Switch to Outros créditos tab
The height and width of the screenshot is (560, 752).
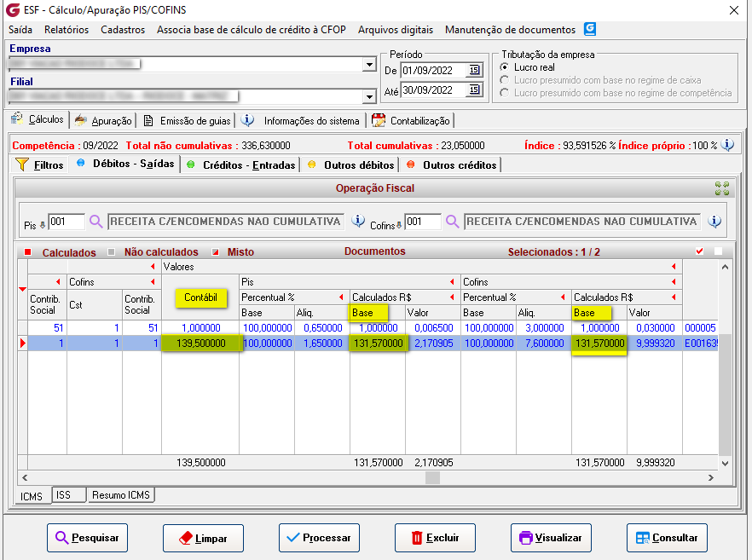452,165
